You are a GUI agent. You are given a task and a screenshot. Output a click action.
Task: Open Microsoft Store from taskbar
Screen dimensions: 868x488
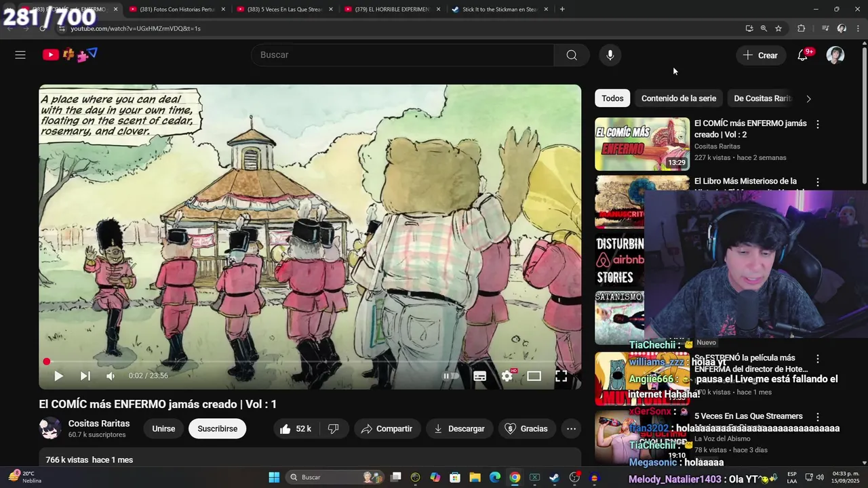pyautogui.click(x=455, y=477)
